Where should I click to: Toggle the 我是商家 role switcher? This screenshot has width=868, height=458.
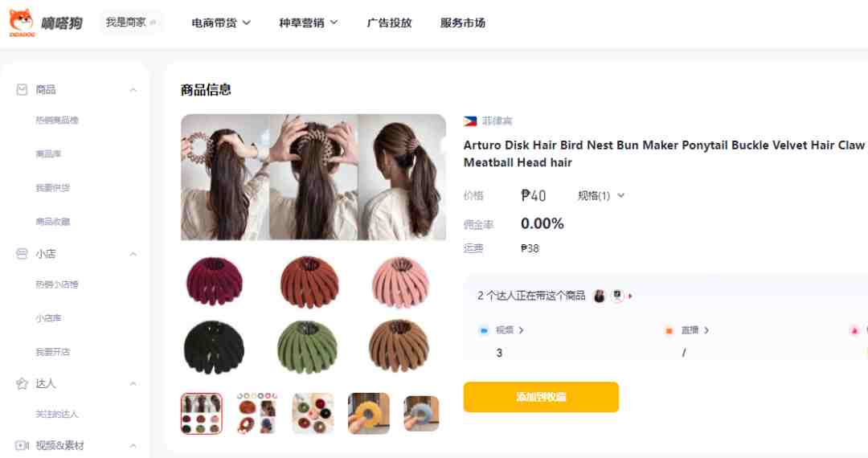pos(131,22)
